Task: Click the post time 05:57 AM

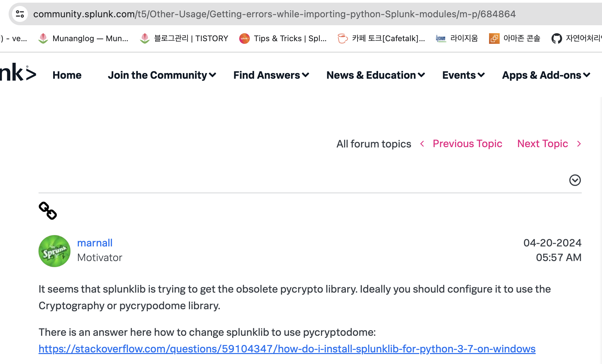Action: (559, 257)
